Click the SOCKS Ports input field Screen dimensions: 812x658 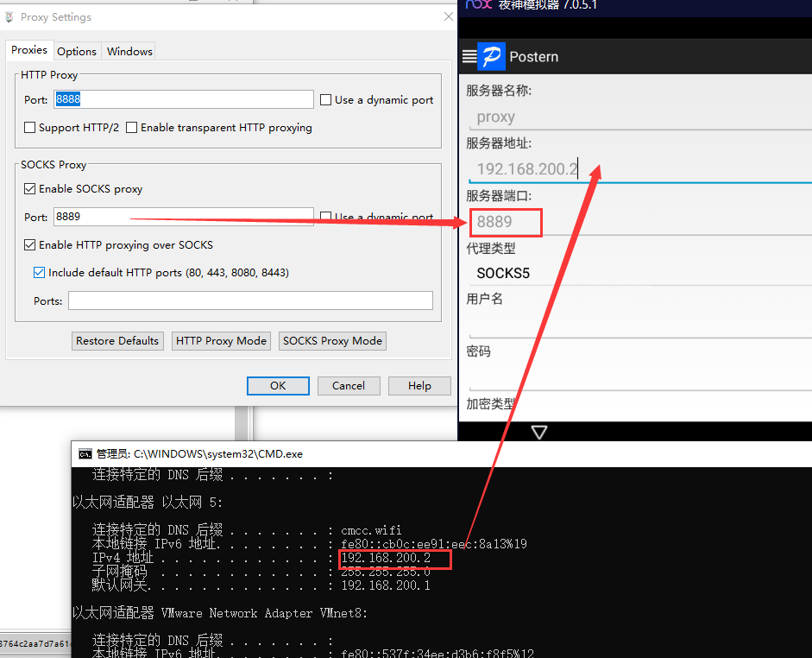[x=250, y=301]
